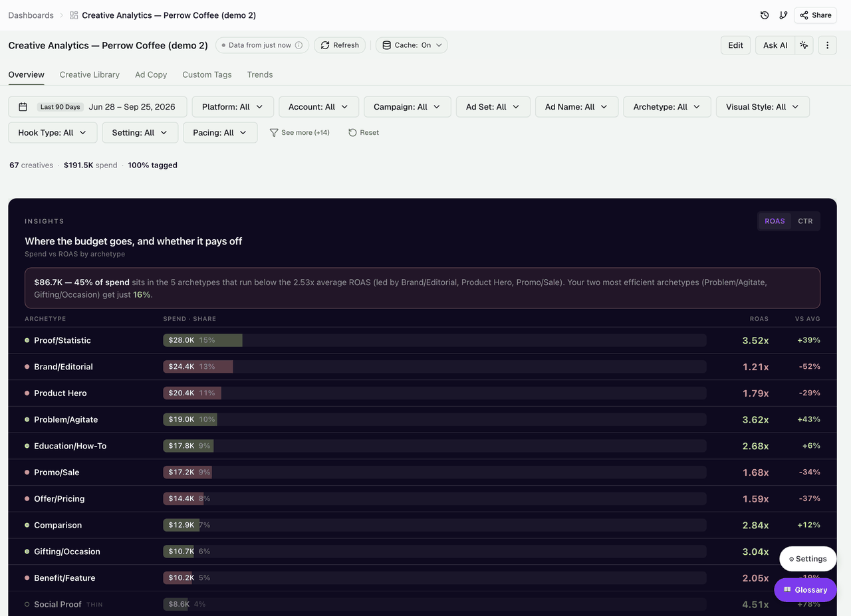
Task: Click the branch icon beside Share
Action: click(x=783, y=15)
